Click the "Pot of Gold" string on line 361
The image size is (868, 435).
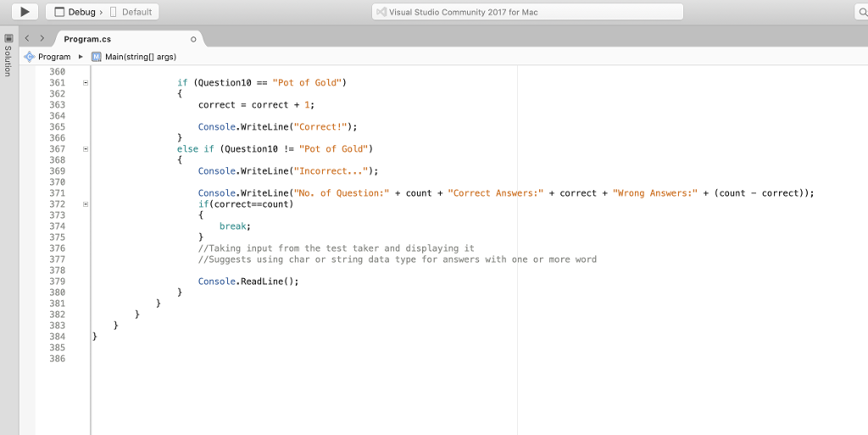pyautogui.click(x=307, y=82)
